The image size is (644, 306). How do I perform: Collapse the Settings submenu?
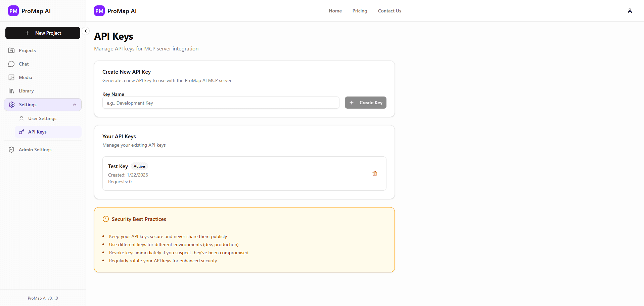pyautogui.click(x=74, y=105)
